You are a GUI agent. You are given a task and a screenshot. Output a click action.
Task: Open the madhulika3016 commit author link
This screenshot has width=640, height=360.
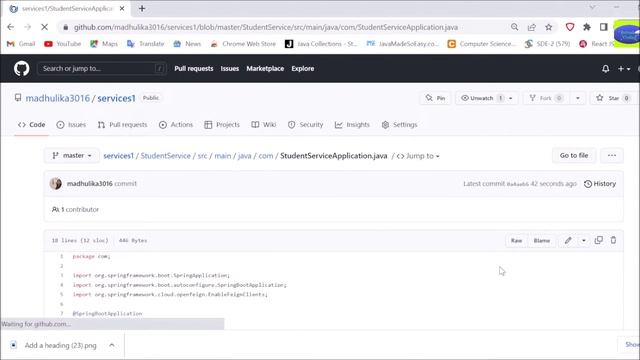tap(89, 184)
